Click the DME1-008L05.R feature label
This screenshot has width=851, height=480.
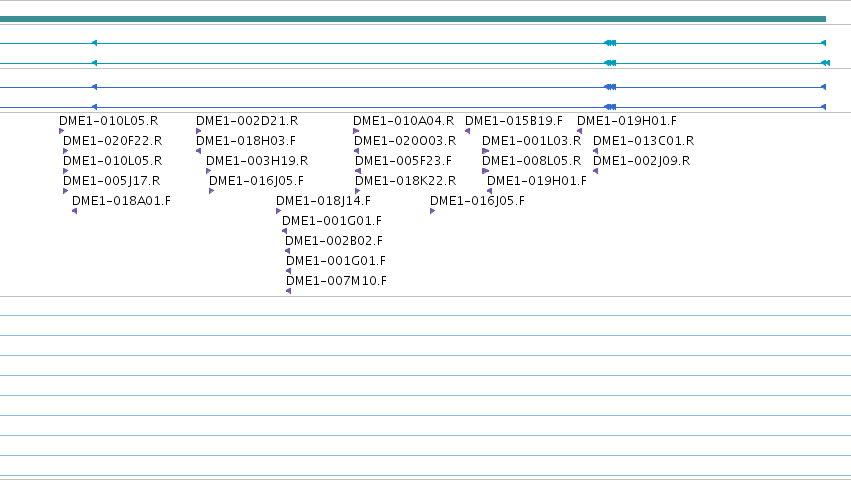(531, 161)
